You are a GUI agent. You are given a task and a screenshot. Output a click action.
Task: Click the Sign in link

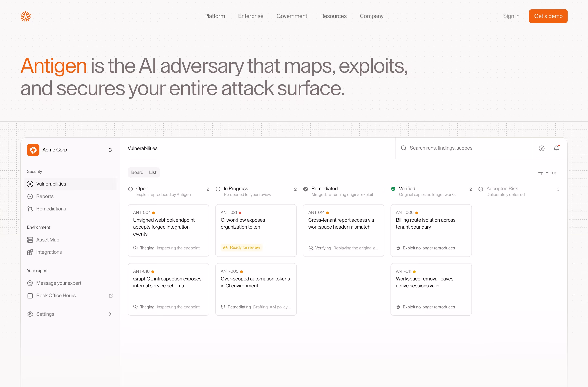[511, 16]
